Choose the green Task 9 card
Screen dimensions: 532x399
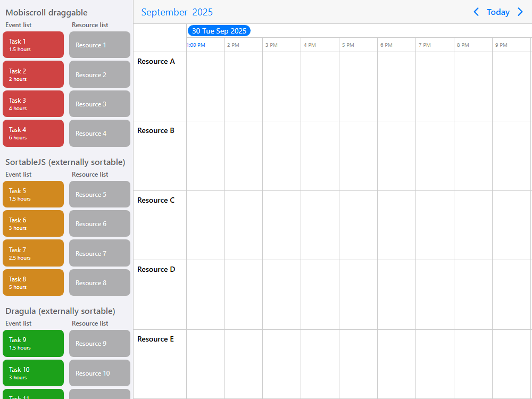pyautogui.click(x=33, y=343)
